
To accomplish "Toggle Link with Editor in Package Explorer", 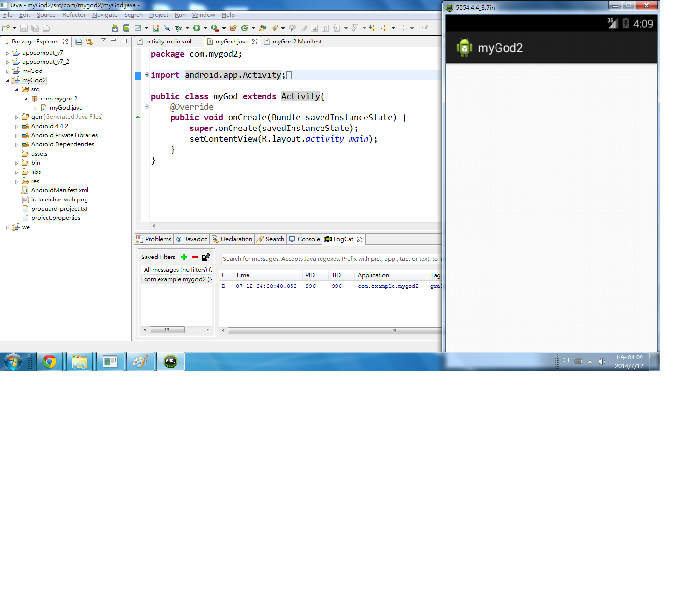I will [89, 42].
